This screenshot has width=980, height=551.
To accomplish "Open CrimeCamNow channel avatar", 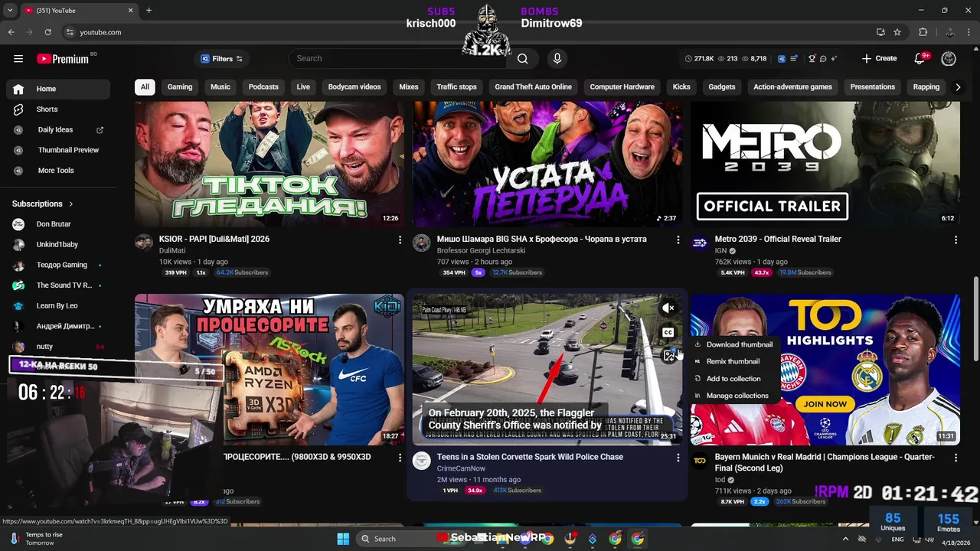I will click(x=421, y=461).
